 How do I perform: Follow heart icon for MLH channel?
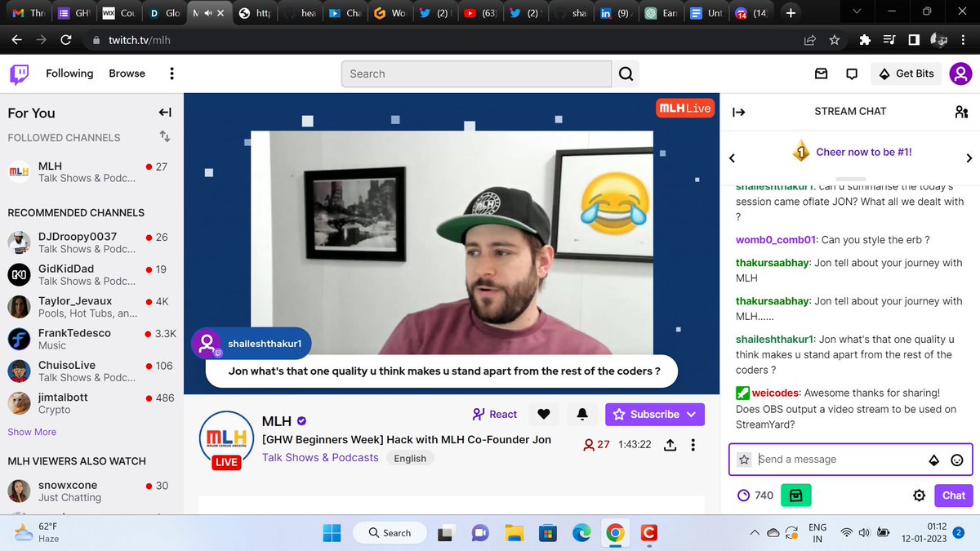tap(544, 414)
